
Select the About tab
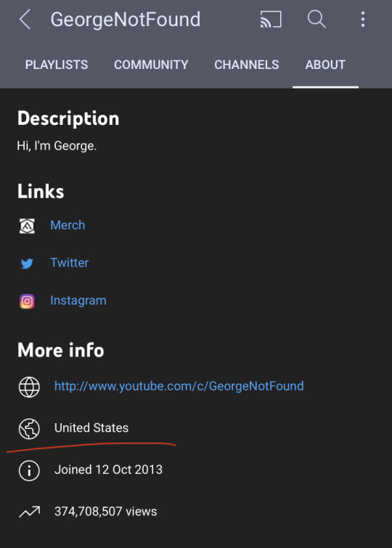point(325,65)
